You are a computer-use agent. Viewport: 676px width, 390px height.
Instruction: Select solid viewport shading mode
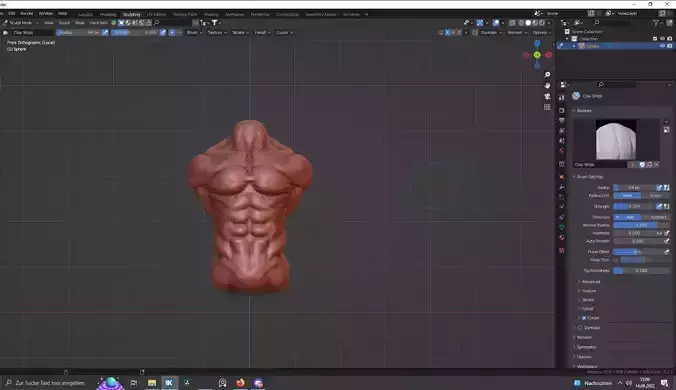tap(528, 23)
